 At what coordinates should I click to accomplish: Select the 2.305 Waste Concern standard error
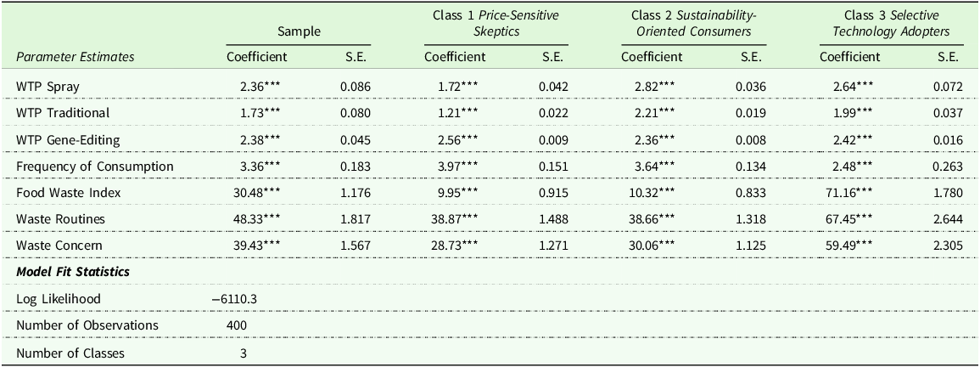click(x=948, y=246)
